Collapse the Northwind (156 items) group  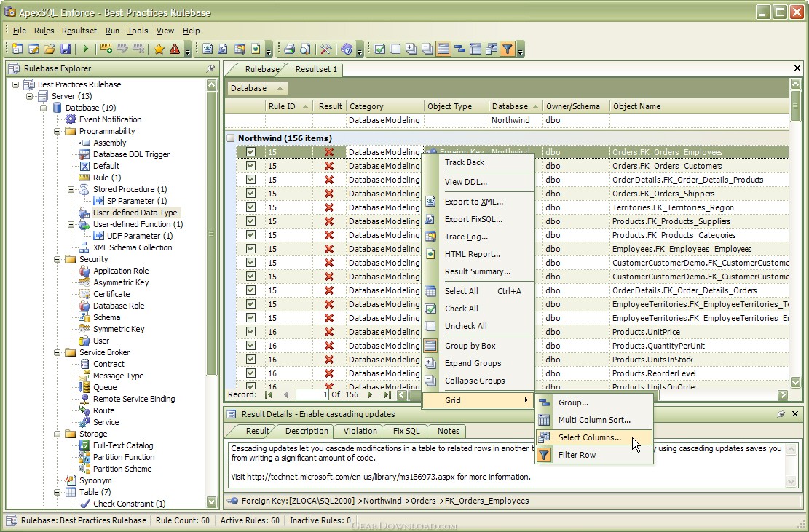point(230,138)
